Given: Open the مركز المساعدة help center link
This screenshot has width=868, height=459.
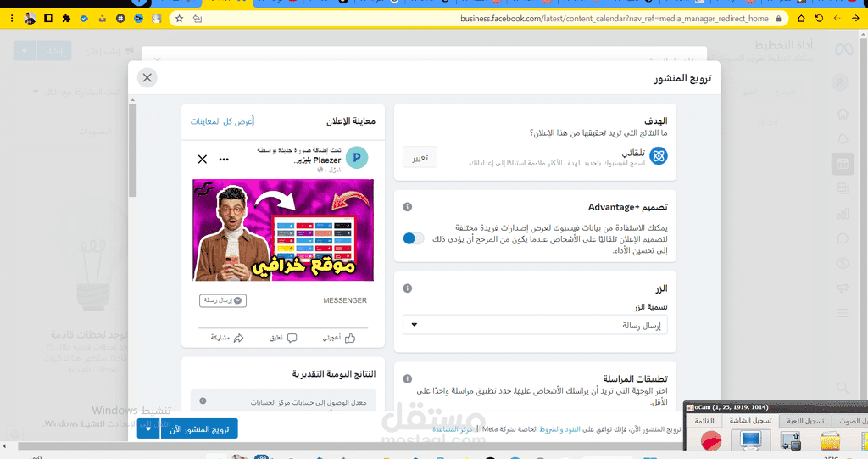Looking at the screenshot, I should tap(453, 429).
